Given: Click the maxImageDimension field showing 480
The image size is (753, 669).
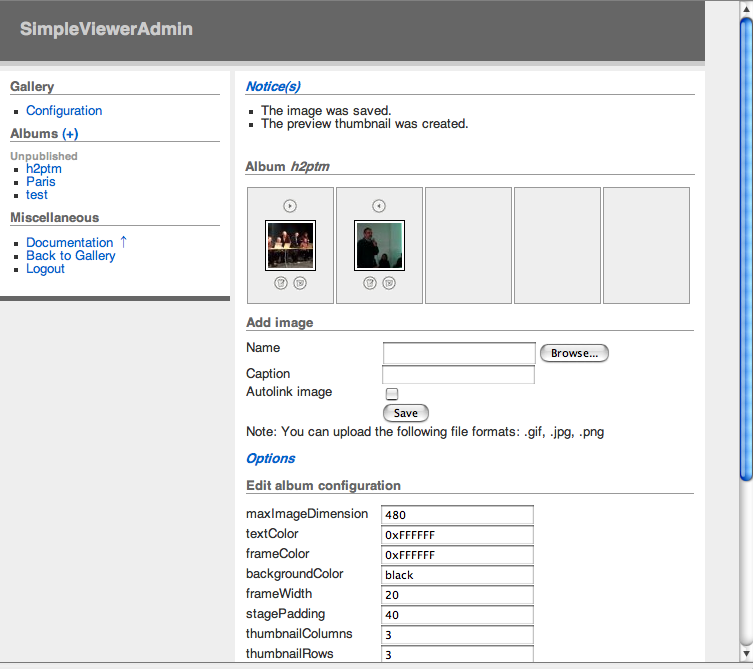Looking at the screenshot, I should pos(457,514).
